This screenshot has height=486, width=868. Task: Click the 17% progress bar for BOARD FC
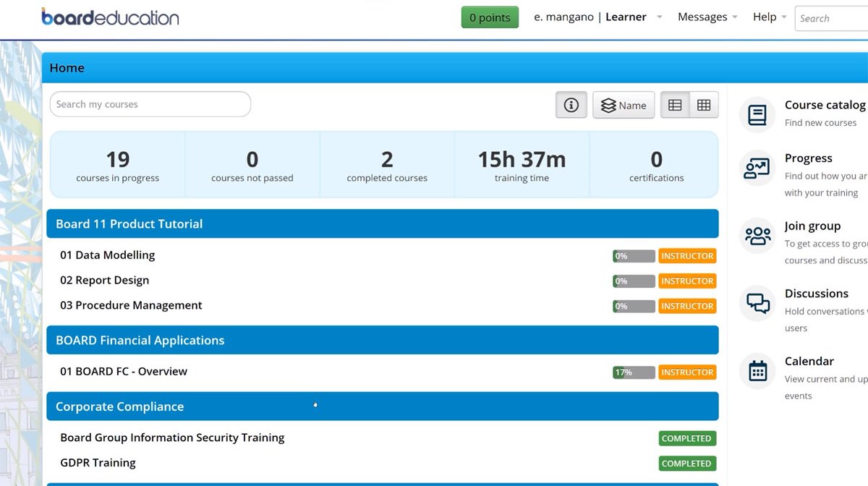coord(634,372)
